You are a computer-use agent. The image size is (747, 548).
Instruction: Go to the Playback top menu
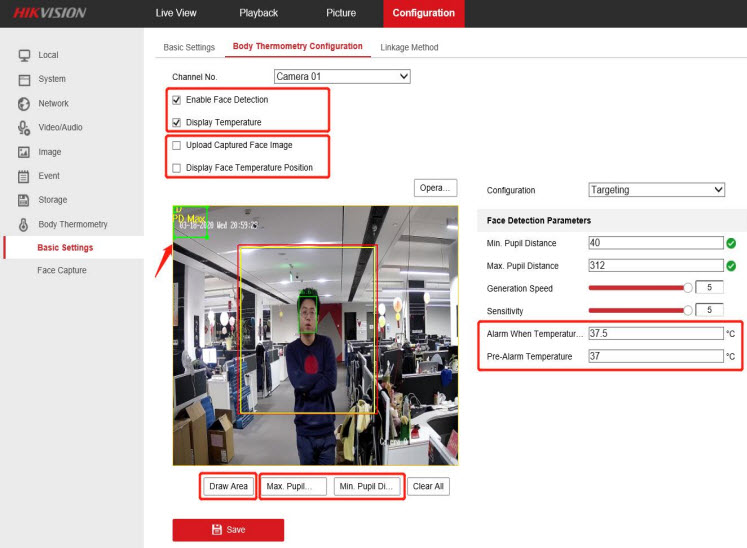pyautogui.click(x=258, y=13)
